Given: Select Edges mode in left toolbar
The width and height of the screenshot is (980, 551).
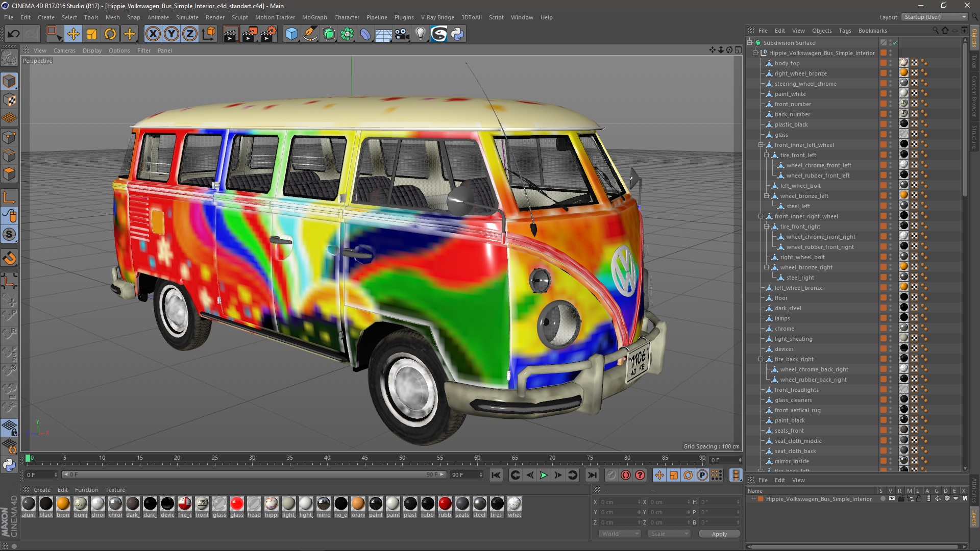Looking at the screenshot, I should pos(9,156).
